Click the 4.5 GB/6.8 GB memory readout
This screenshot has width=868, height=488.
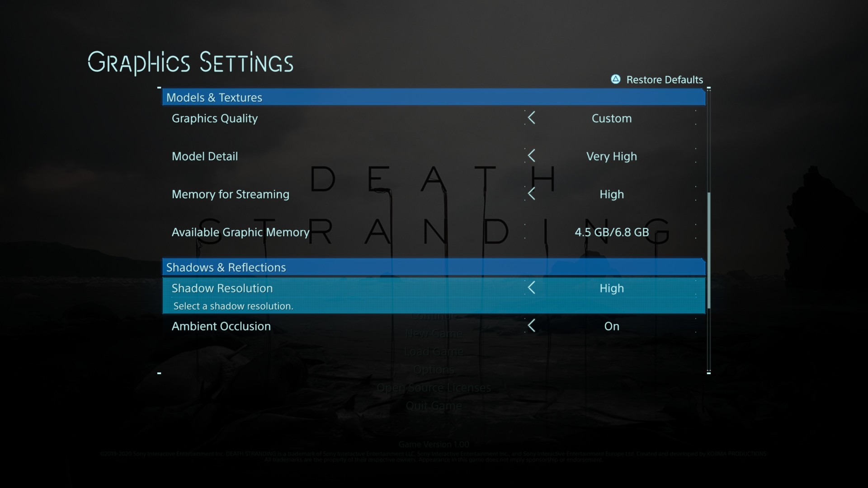tap(611, 232)
